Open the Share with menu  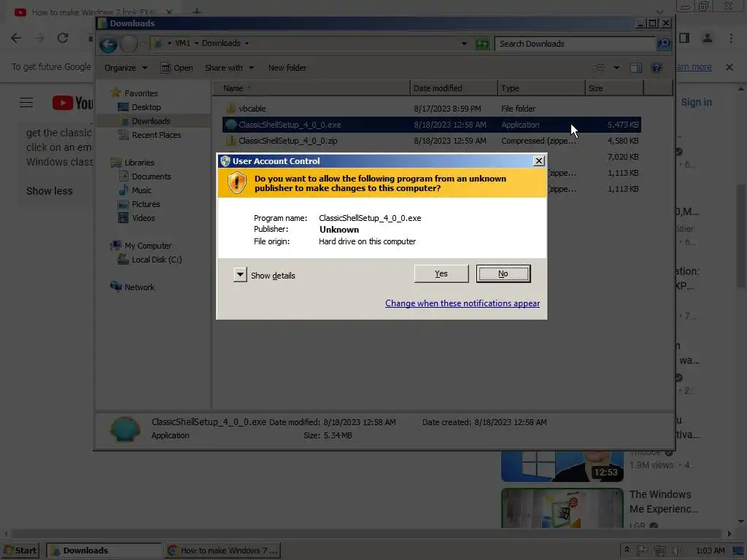[x=229, y=68]
